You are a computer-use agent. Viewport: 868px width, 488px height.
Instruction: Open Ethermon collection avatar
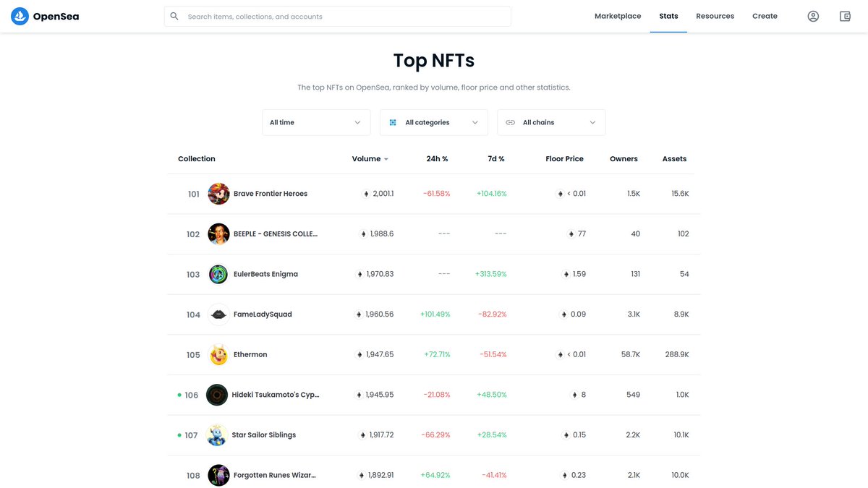pos(218,354)
